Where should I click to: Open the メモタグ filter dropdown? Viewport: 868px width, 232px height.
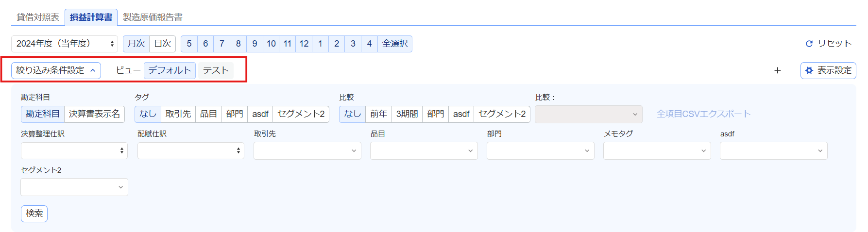point(657,150)
